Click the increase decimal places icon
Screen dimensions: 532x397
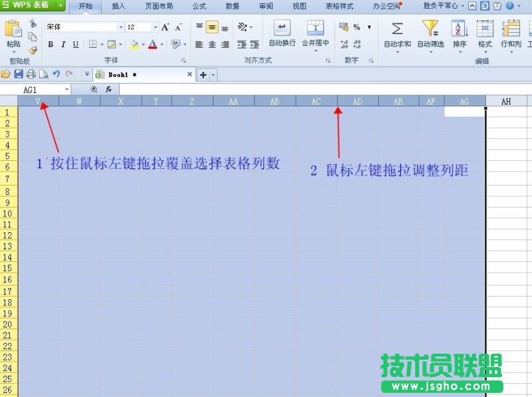point(344,44)
